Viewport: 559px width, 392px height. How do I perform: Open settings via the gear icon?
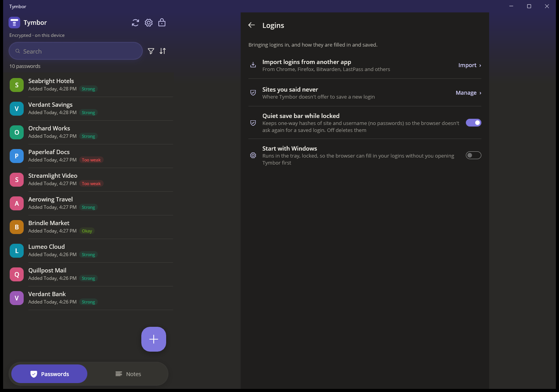[x=149, y=23]
